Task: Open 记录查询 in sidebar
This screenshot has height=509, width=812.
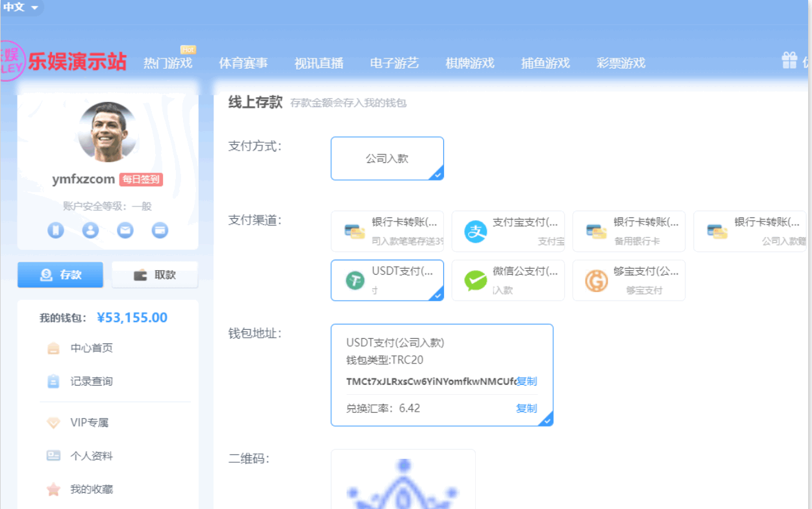Action: pos(91,381)
